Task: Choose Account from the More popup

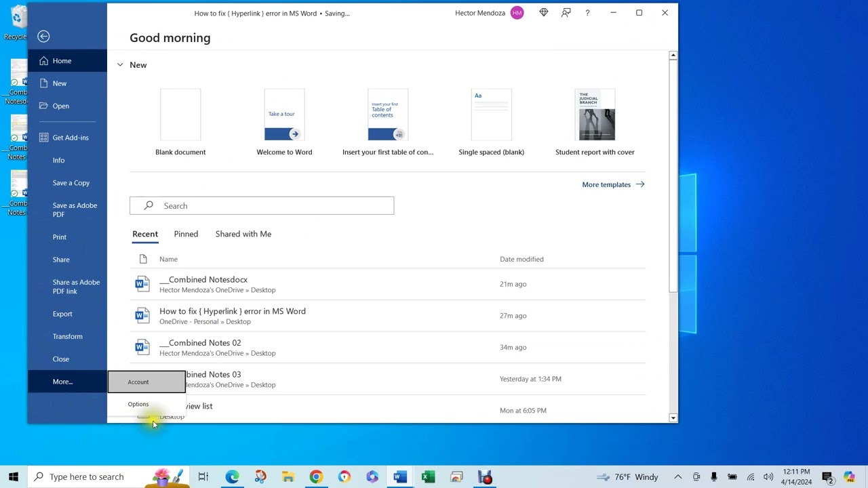Action: pyautogui.click(x=146, y=382)
